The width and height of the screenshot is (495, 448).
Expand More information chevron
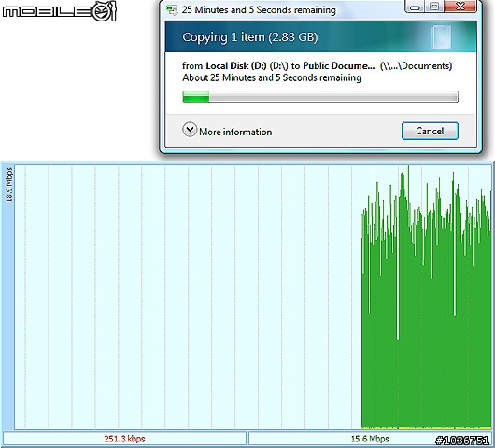click(190, 130)
